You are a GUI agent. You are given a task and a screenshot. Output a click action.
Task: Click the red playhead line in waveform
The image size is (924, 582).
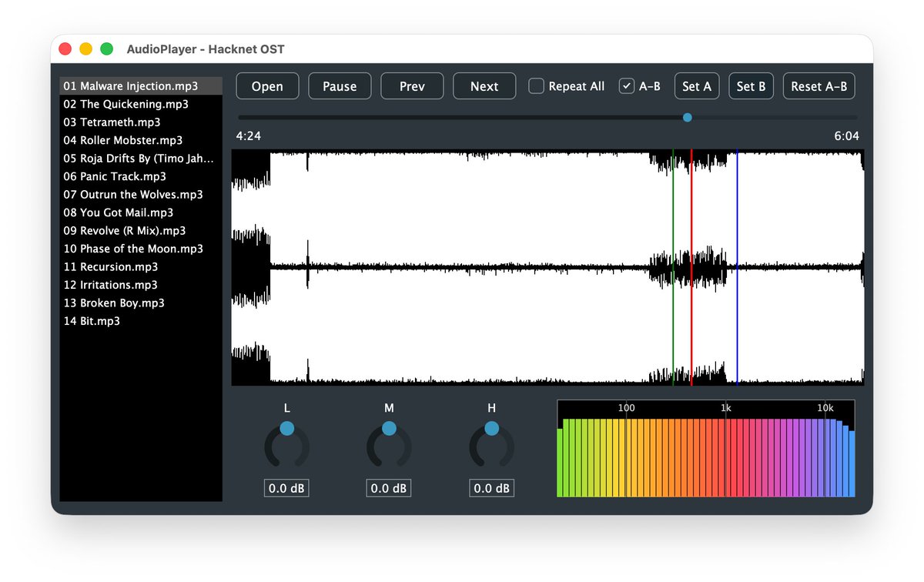point(691,267)
